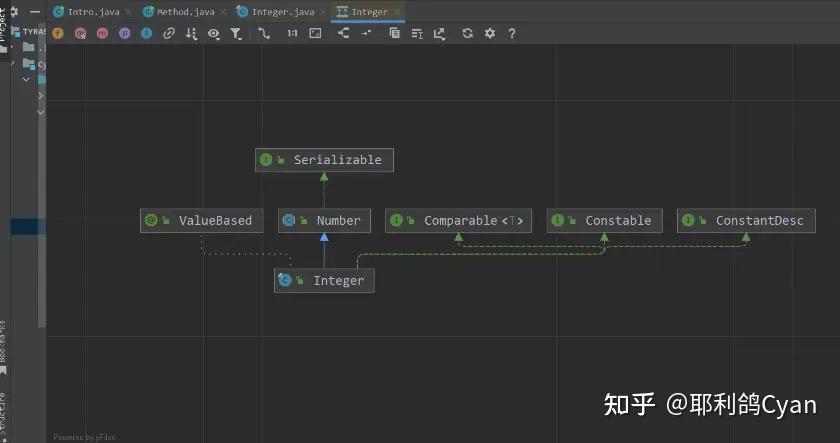Screen dimensions: 840x443
Task: Click the actual size 1:1 icon
Action: [x=292, y=33]
